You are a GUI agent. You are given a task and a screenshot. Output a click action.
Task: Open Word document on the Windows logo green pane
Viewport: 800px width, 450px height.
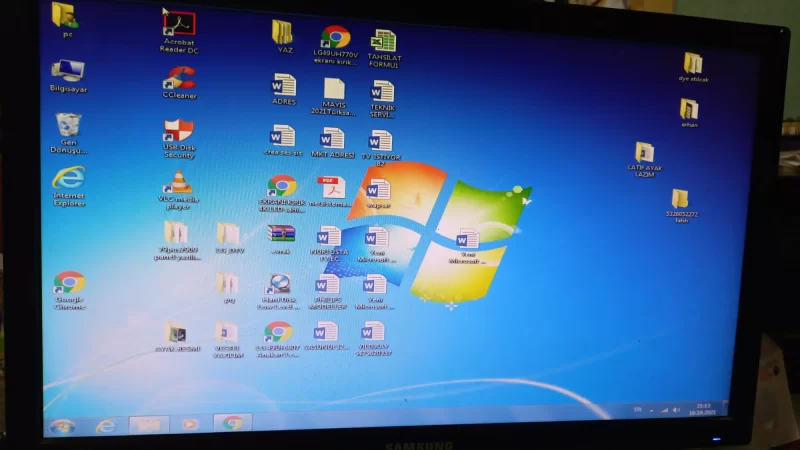467,246
